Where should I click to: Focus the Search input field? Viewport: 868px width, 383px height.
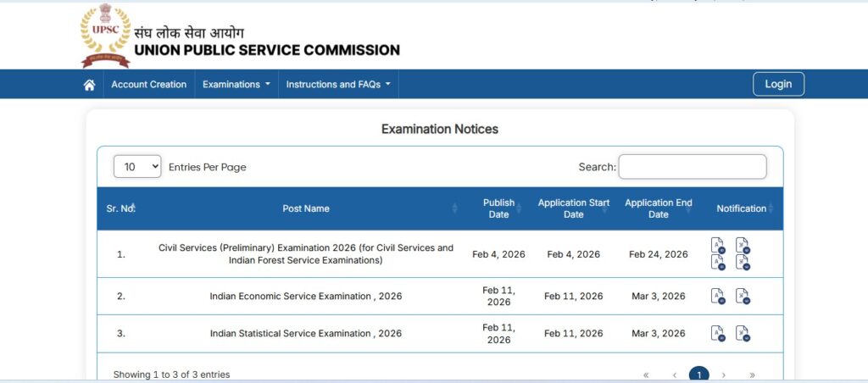[692, 167]
